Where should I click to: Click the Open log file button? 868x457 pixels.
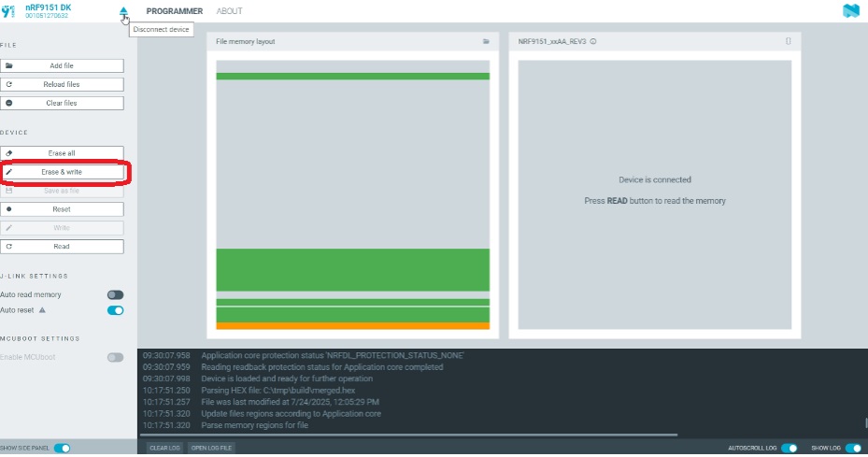212,449
